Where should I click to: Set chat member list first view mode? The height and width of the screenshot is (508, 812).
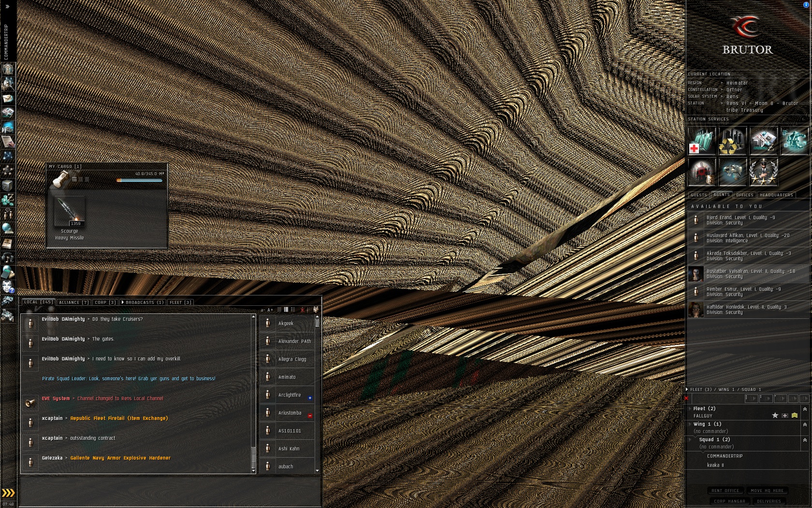[x=279, y=310]
